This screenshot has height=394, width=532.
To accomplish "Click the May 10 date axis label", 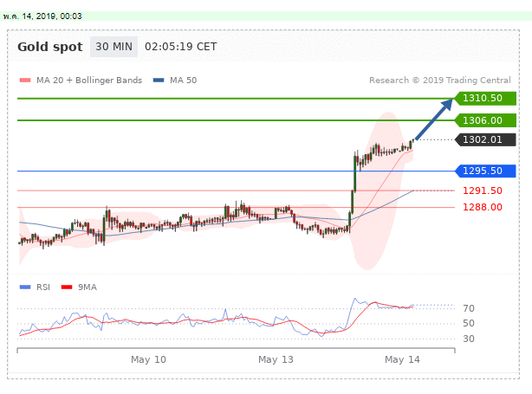I will [x=148, y=359].
